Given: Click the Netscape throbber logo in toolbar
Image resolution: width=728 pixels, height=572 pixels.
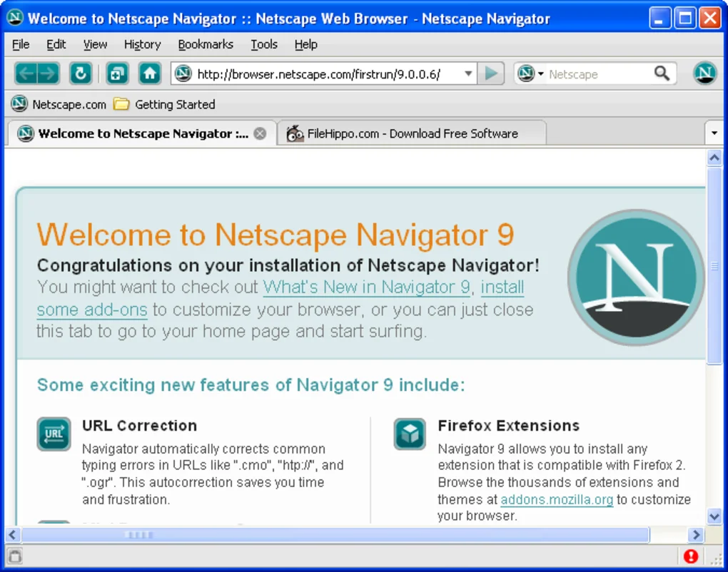Looking at the screenshot, I should [x=704, y=73].
